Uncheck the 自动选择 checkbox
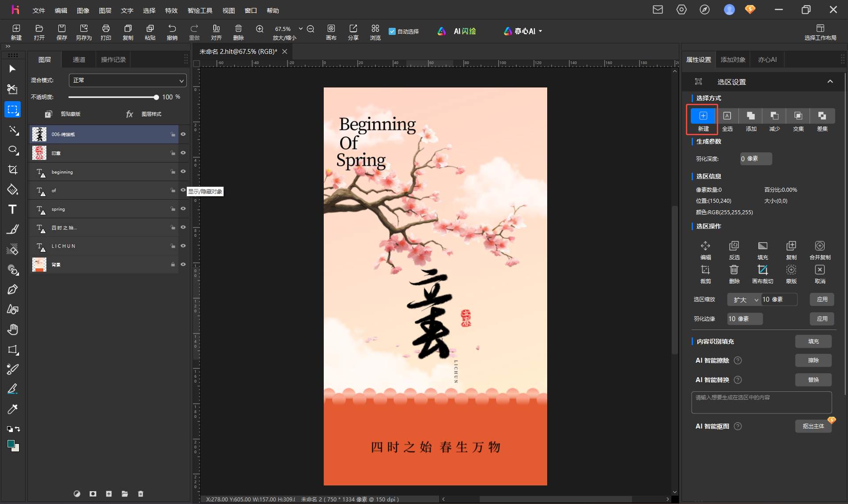This screenshot has width=848, height=504. 392,31
